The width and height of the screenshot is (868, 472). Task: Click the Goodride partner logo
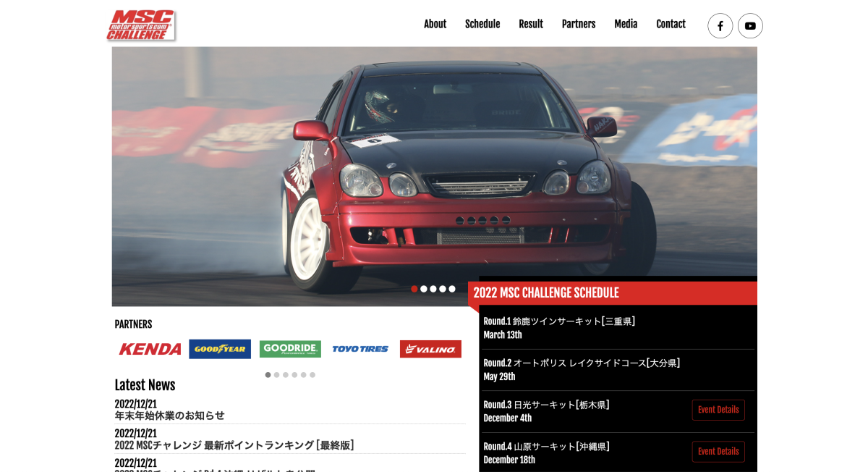[290, 349]
